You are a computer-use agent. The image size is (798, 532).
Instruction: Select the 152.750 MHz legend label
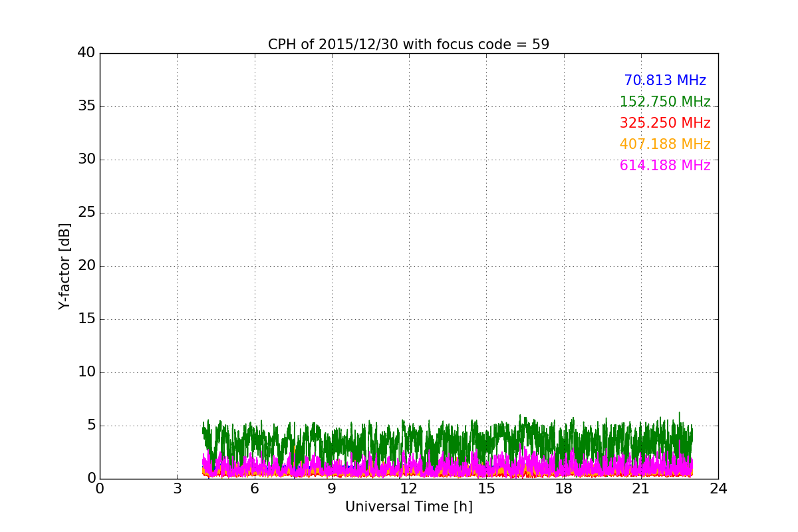pos(665,102)
